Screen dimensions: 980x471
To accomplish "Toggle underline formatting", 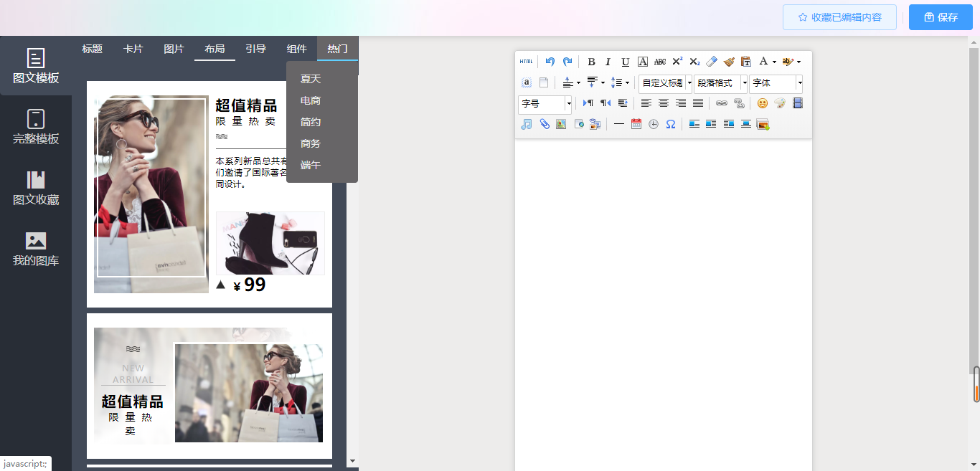I will 625,62.
